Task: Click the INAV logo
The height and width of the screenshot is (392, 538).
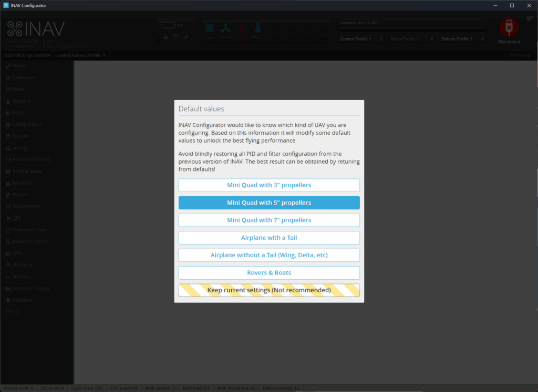Action: (36, 29)
